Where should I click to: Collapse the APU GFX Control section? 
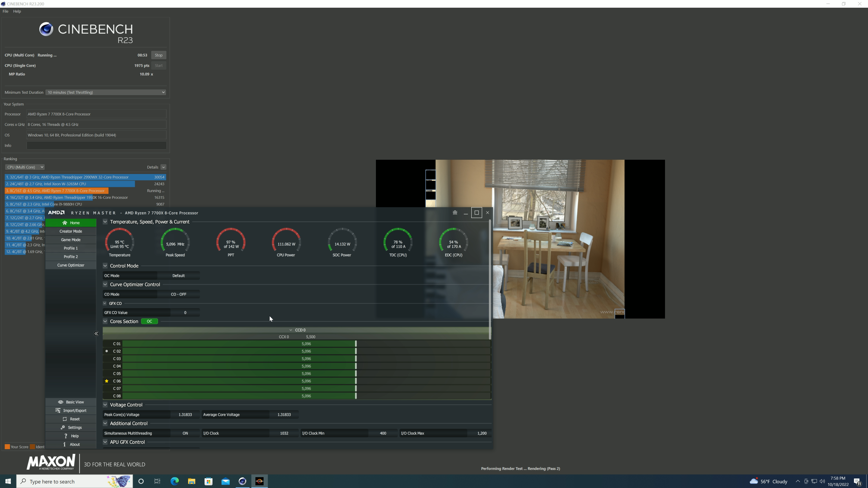pyautogui.click(x=105, y=442)
